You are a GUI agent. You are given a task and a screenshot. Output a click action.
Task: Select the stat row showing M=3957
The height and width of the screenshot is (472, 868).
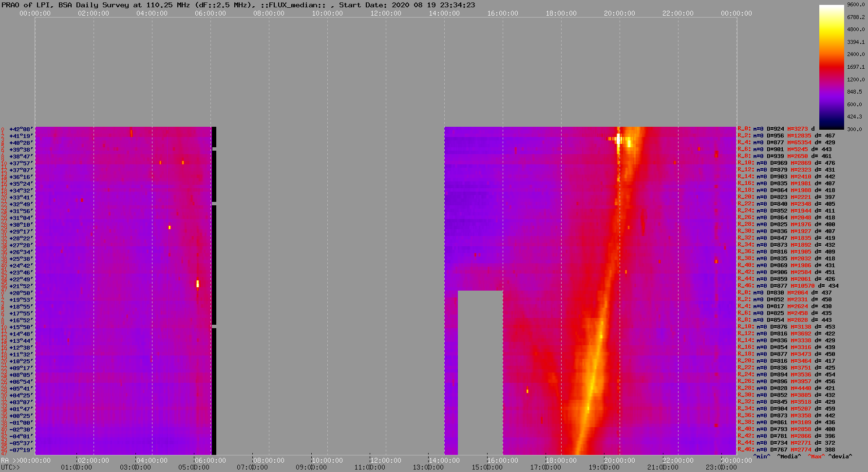(786, 381)
